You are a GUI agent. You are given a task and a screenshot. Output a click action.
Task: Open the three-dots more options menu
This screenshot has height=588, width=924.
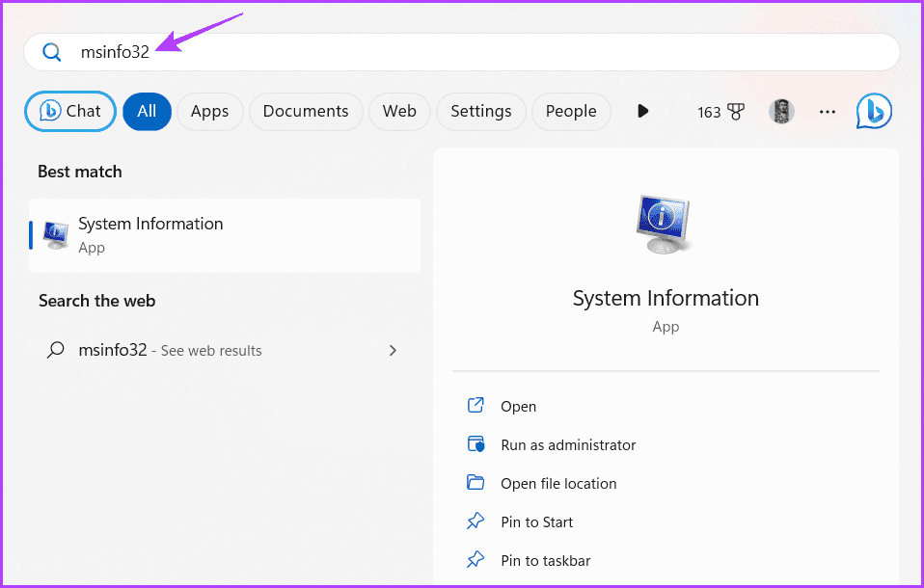pyautogui.click(x=828, y=112)
